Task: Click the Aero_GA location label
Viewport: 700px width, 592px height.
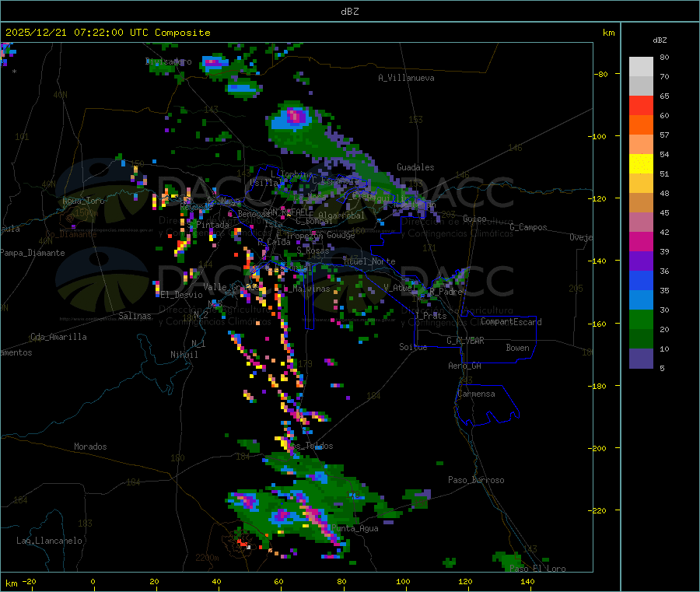Action: [x=465, y=366]
